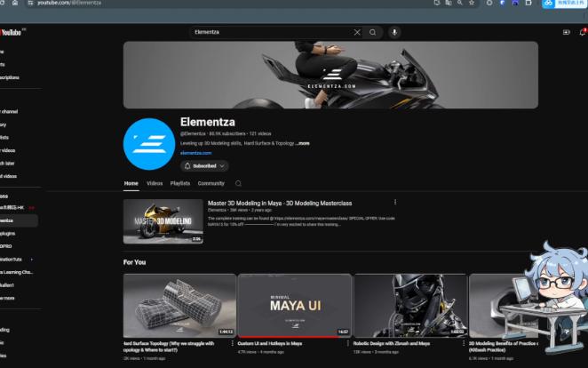Open options for Custom UI and Hotkeys video
The image size is (588, 368).
pyautogui.click(x=347, y=343)
